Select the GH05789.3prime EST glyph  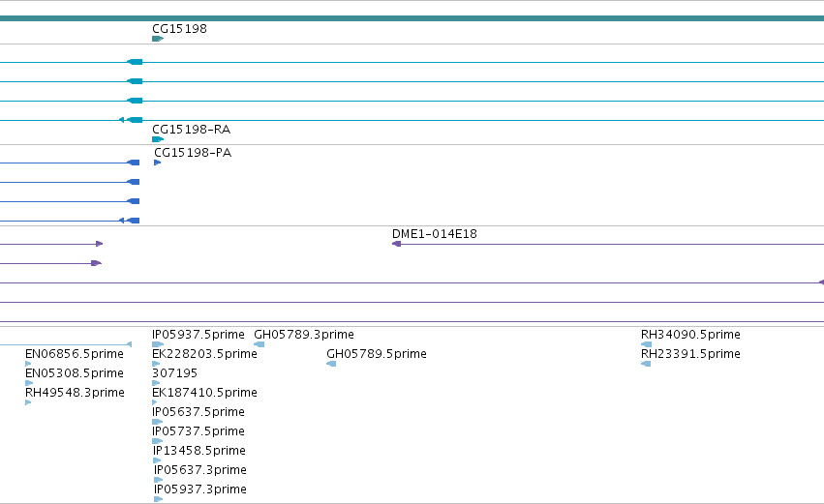click(259, 344)
